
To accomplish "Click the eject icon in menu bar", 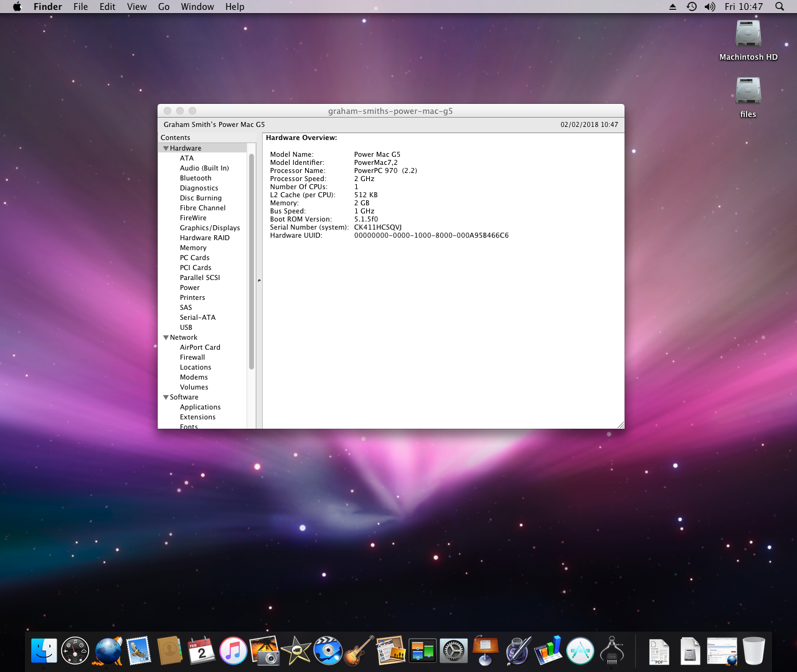I will coord(672,7).
